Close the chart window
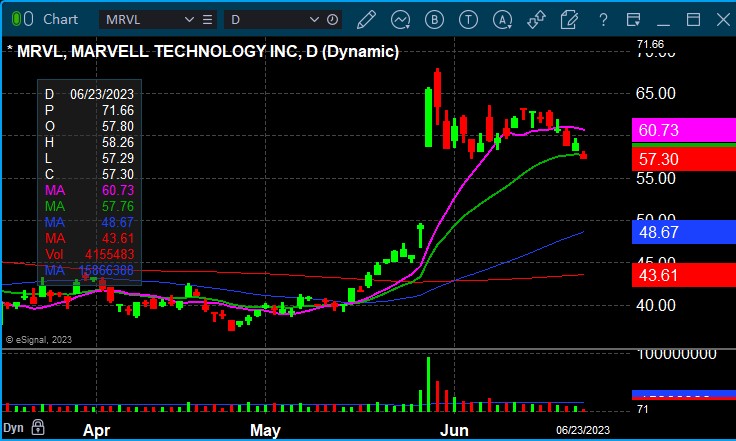The width and height of the screenshot is (736, 441). click(723, 19)
